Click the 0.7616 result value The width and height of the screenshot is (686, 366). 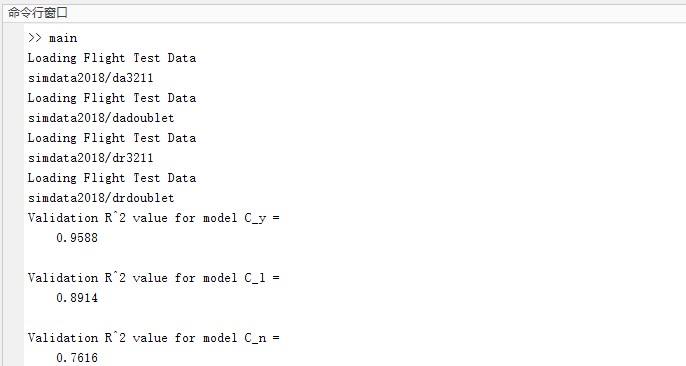click(x=77, y=358)
